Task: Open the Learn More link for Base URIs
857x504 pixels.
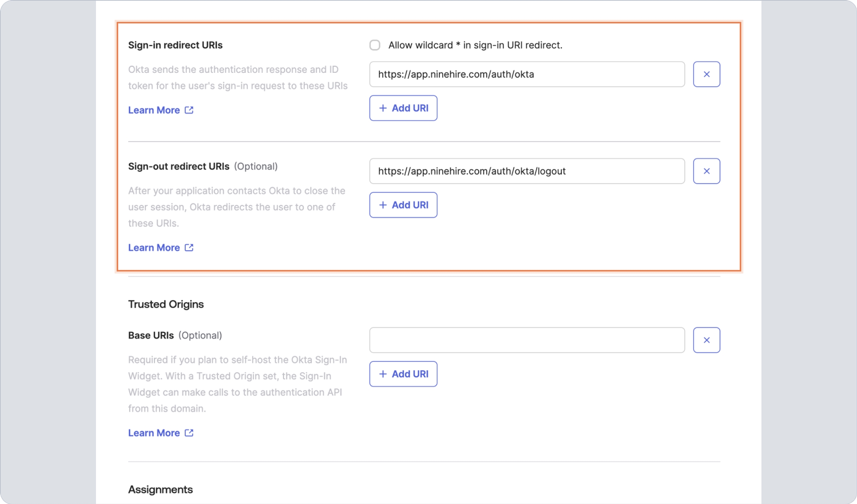Action: click(154, 433)
